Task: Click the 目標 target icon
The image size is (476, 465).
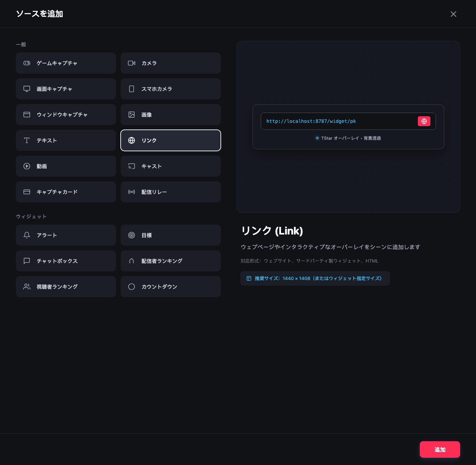Action: [x=132, y=235]
